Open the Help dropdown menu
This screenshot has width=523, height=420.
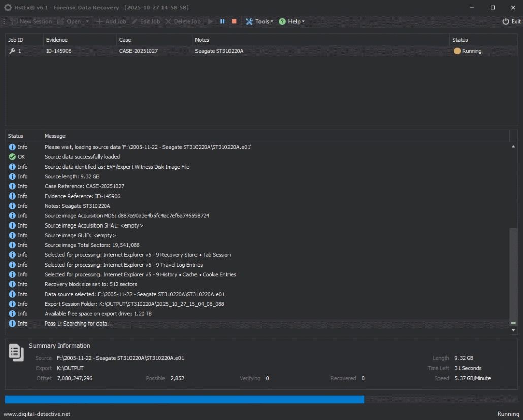[x=291, y=21]
